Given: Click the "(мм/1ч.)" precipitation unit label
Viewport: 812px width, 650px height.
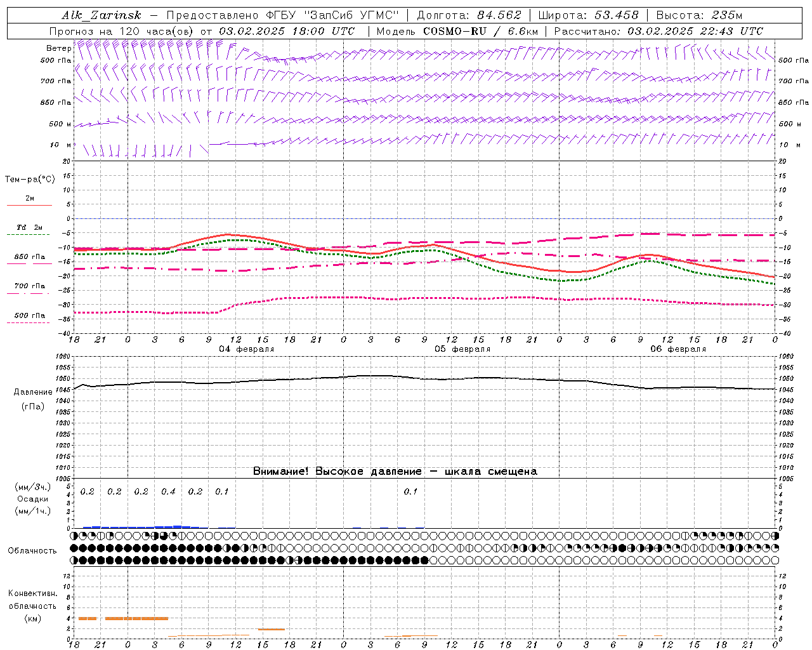Looking at the screenshot, I should (x=32, y=511).
